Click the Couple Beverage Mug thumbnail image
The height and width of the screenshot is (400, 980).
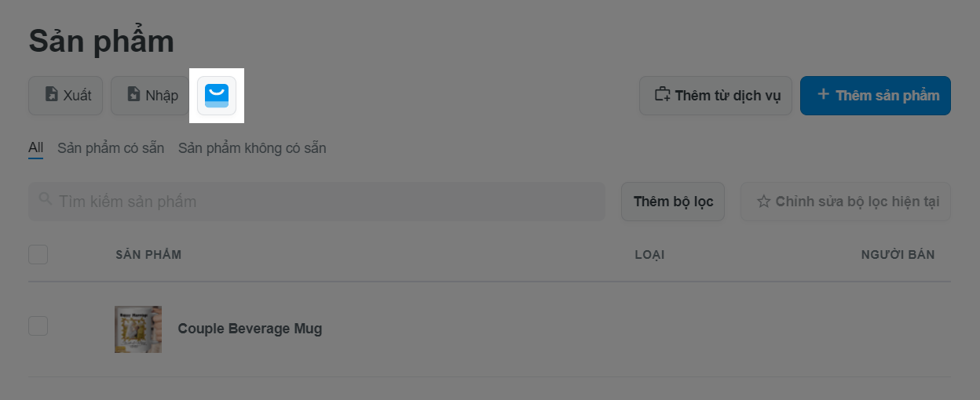[138, 329]
